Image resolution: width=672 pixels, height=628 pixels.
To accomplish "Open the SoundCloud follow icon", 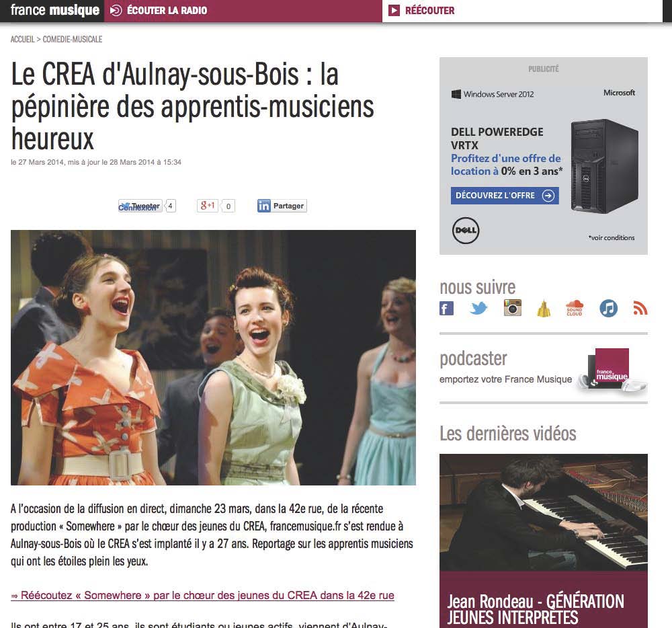I will (x=575, y=308).
